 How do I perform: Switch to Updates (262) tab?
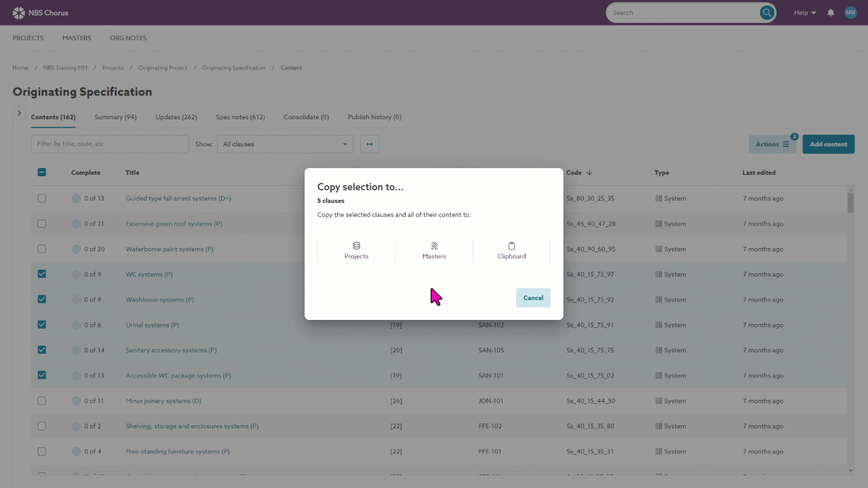(176, 117)
